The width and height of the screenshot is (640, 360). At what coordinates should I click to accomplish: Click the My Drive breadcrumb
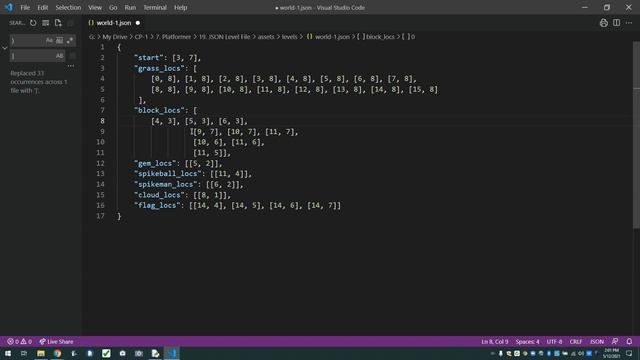115,37
